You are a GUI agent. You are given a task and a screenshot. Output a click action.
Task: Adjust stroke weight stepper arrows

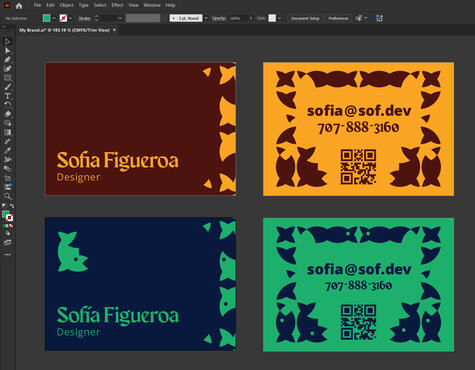(96, 18)
